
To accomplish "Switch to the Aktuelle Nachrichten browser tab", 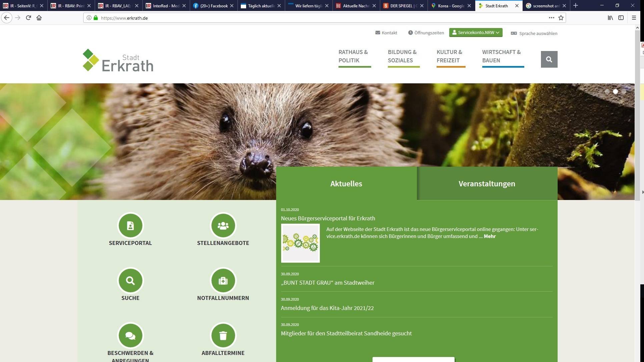I will (356, 6).
